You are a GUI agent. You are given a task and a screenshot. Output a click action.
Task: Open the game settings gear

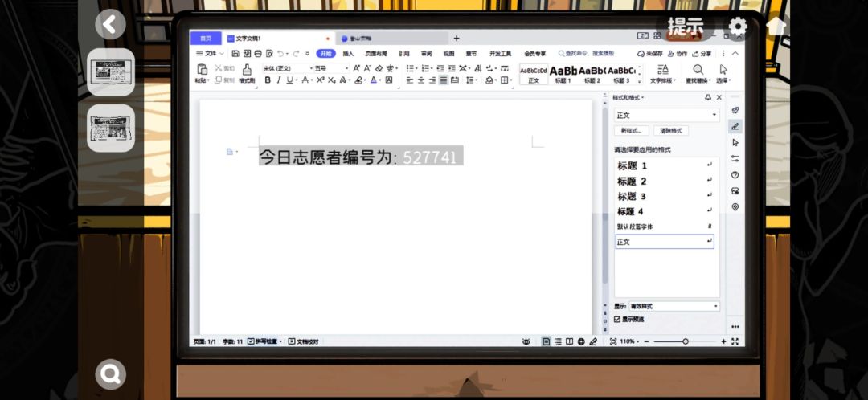pyautogui.click(x=738, y=26)
